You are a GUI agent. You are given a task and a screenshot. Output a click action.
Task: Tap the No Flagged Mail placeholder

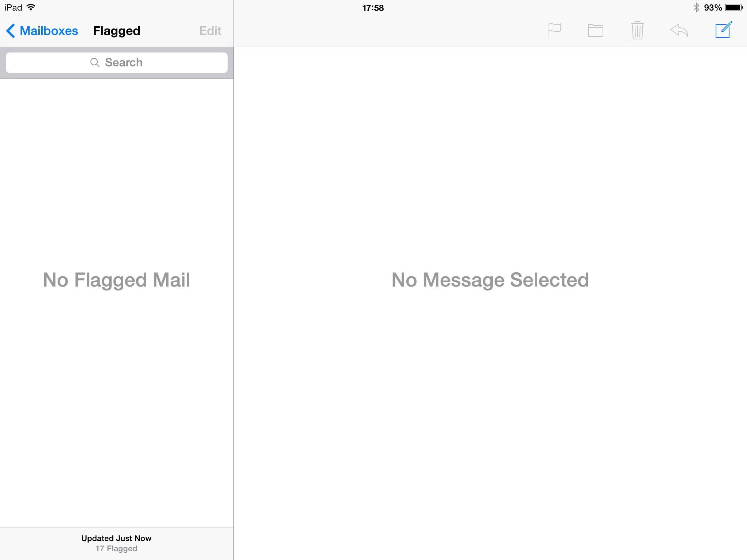(116, 280)
